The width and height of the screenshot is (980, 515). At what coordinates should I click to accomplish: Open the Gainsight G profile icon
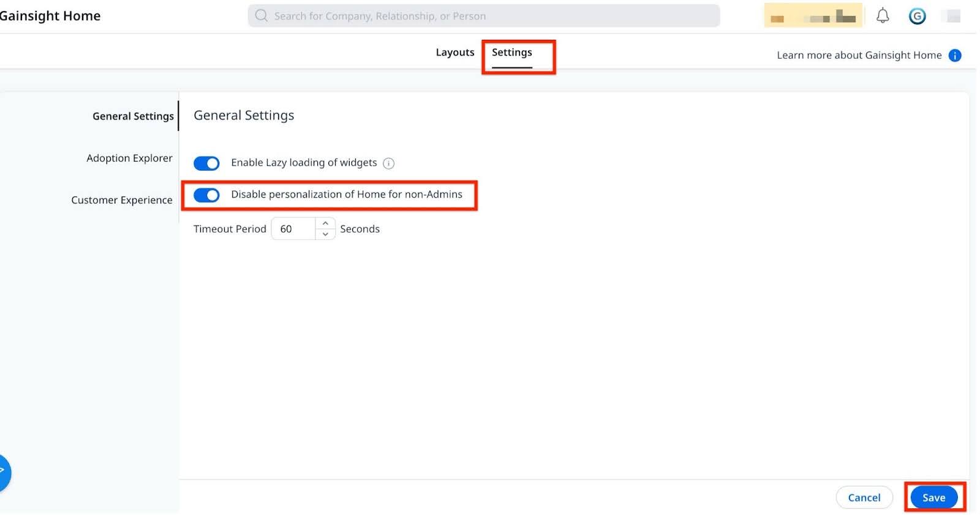click(917, 16)
